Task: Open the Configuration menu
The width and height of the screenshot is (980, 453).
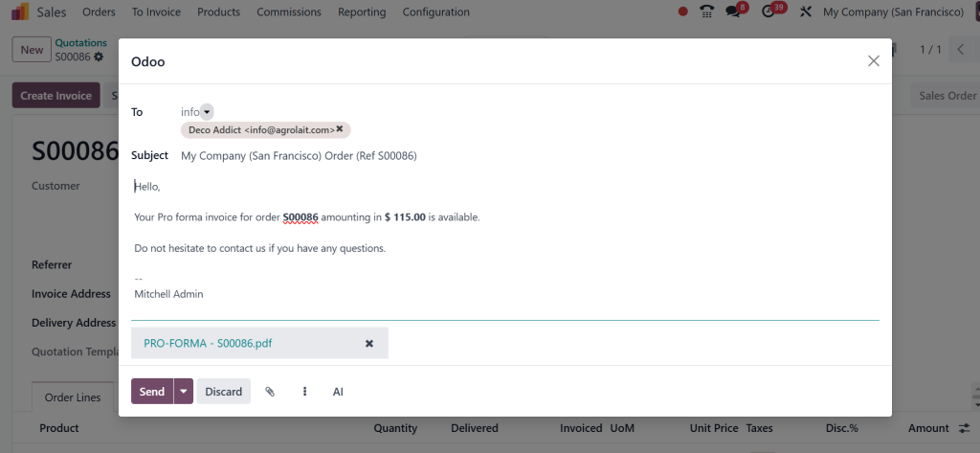Action: [x=436, y=11]
